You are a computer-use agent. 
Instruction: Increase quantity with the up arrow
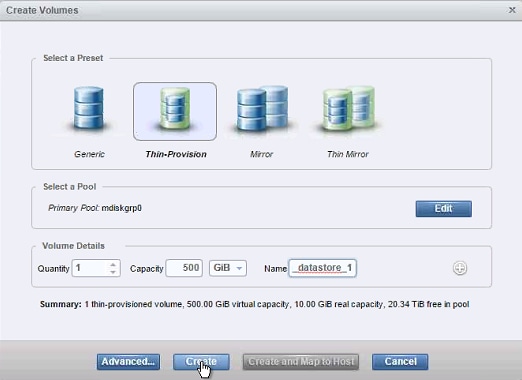pyautogui.click(x=113, y=264)
